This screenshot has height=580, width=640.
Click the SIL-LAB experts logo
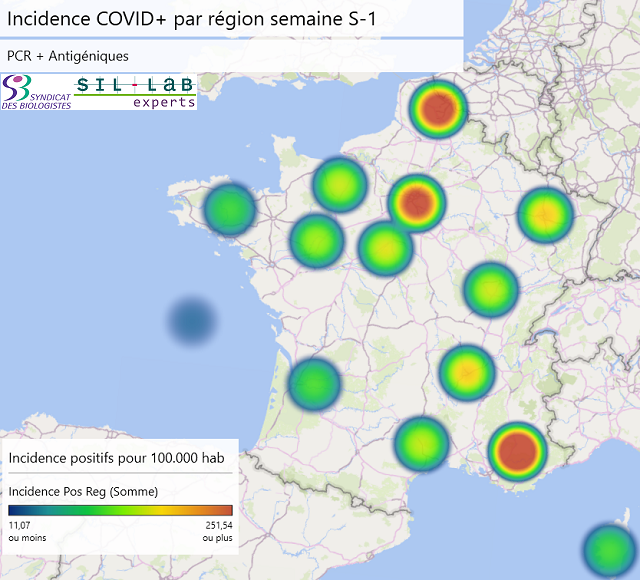click(x=135, y=92)
